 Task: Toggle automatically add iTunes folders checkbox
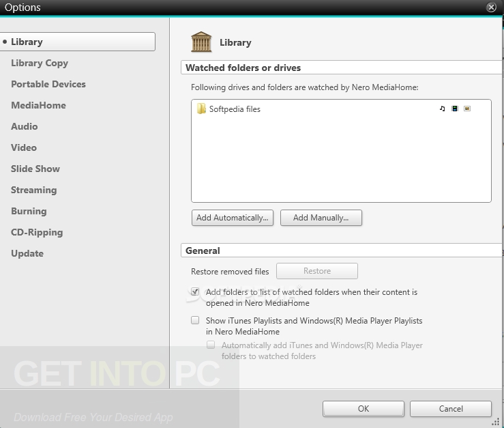211,345
